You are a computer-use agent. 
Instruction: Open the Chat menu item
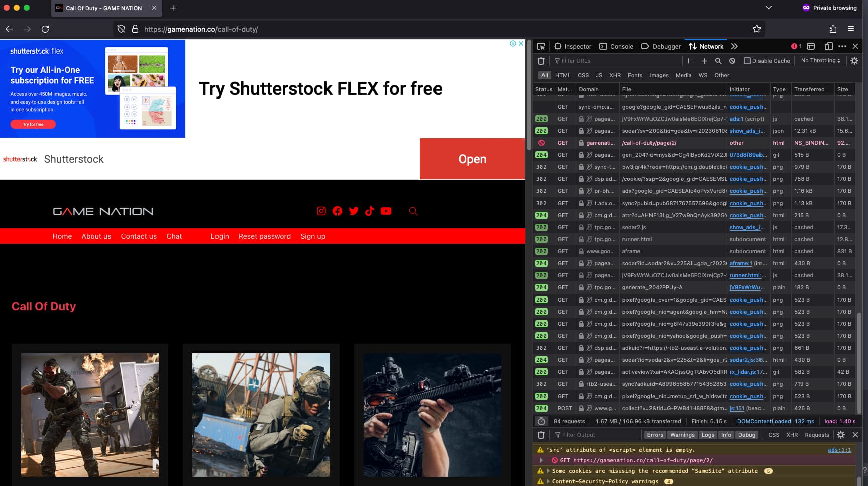174,236
